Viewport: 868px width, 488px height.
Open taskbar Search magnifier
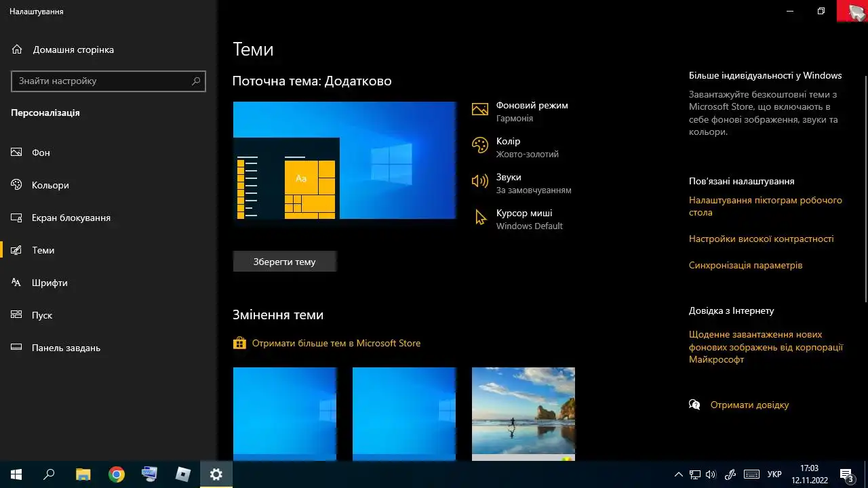click(x=49, y=474)
